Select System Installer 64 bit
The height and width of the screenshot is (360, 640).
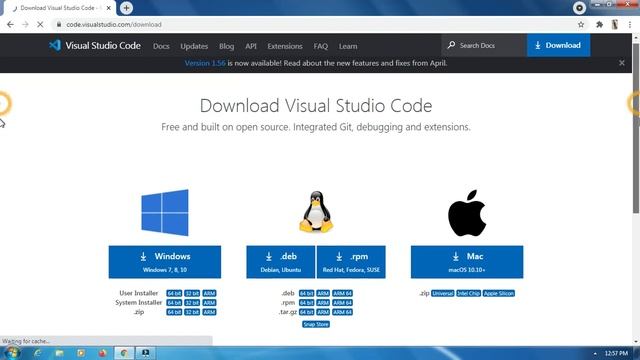[174, 302]
